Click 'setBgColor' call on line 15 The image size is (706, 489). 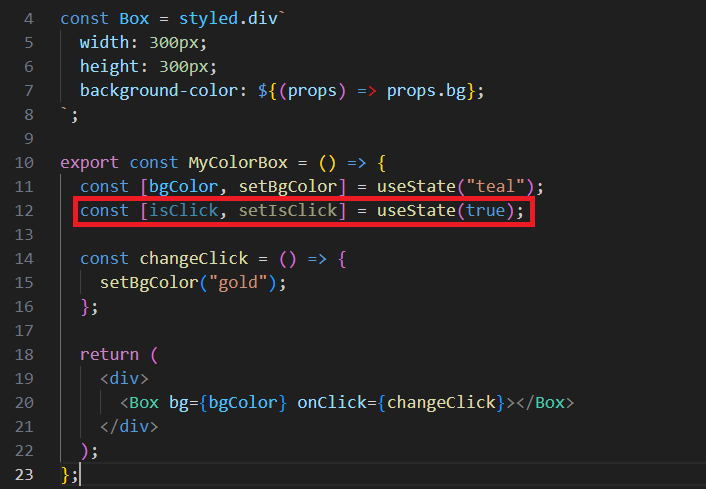[149, 283]
